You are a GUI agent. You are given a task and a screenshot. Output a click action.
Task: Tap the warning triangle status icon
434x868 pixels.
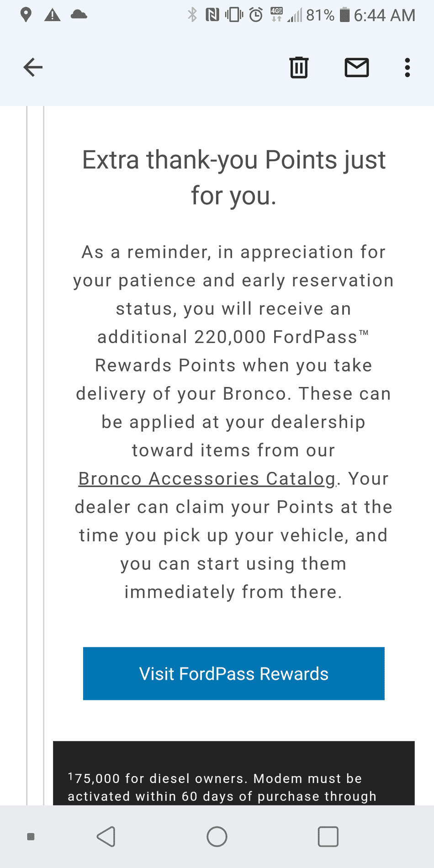point(53,15)
